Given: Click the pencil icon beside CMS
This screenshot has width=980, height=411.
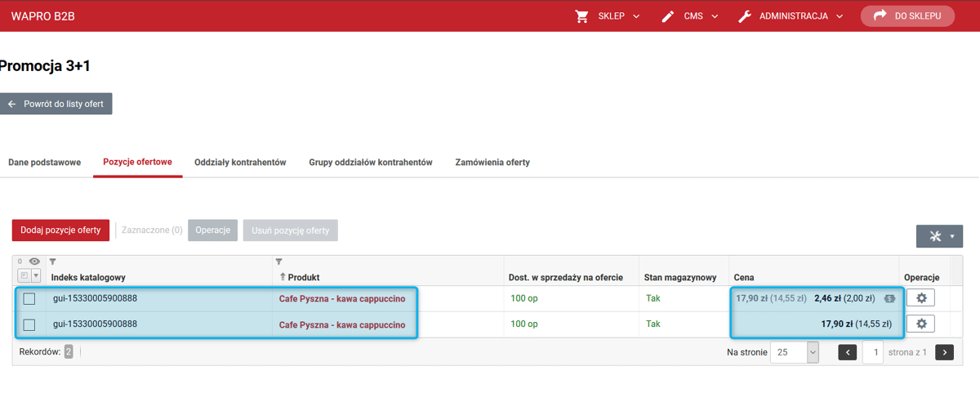Looking at the screenshot, I should 669,16.
